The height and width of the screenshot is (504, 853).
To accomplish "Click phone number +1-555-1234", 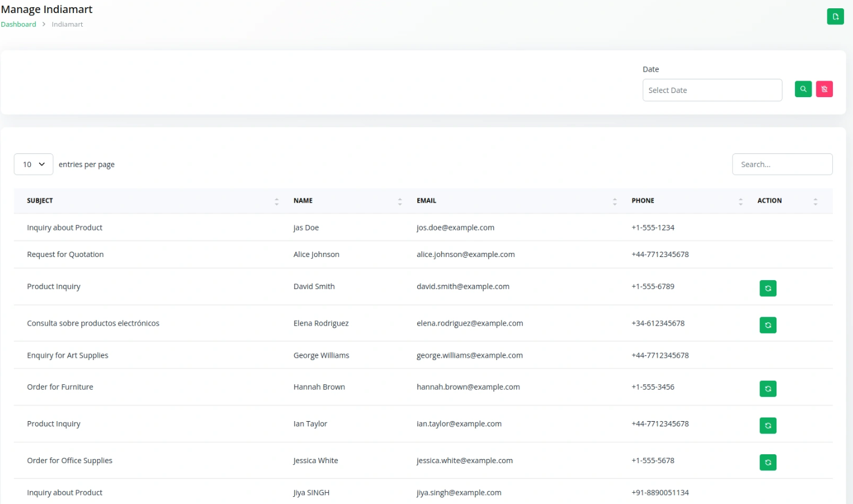I will click(x=653, y=227).
